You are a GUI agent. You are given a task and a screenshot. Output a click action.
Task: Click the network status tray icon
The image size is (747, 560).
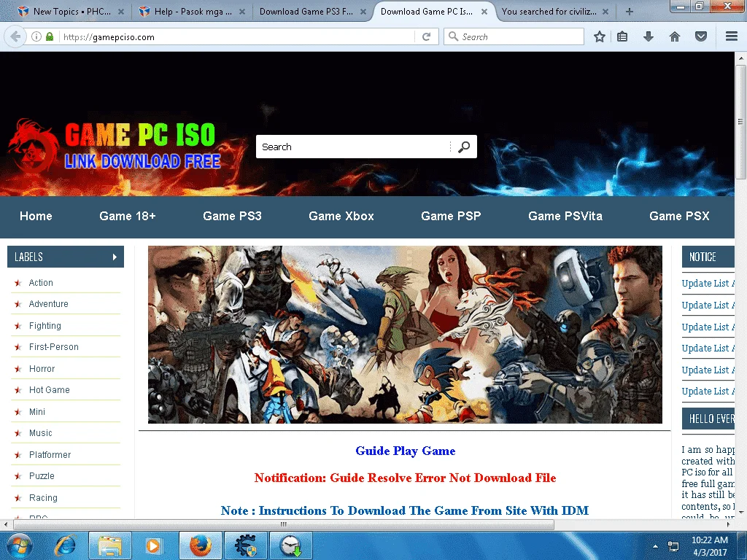pos(673,546)
